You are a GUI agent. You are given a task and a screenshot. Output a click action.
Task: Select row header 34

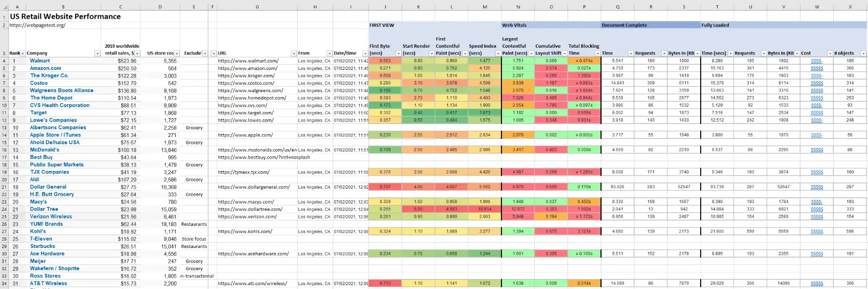click(4, 283)
